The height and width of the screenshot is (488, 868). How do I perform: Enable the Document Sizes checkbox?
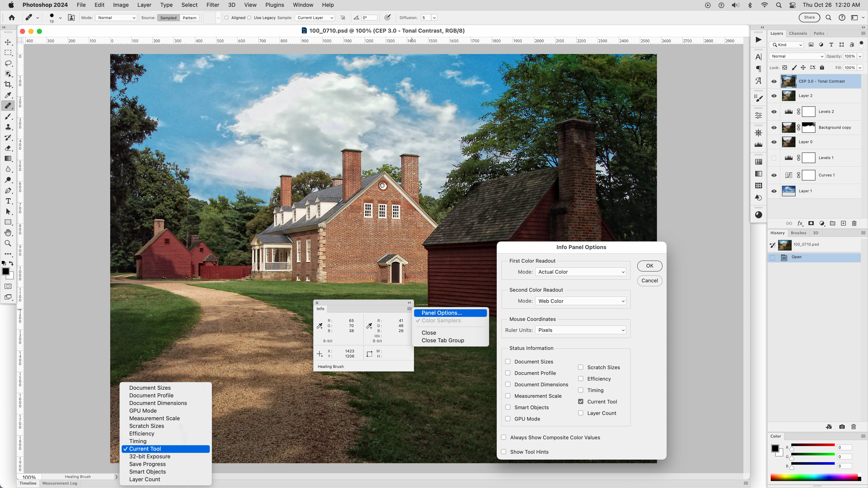pyautogui.click(x=508, y=361)
